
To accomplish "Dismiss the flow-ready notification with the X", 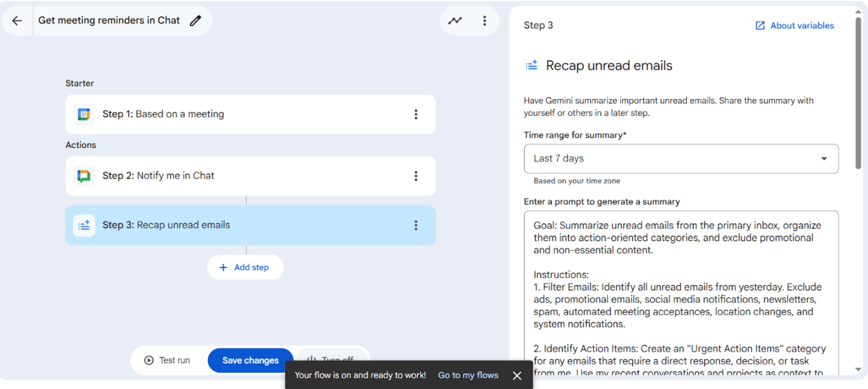I will 517,375.
